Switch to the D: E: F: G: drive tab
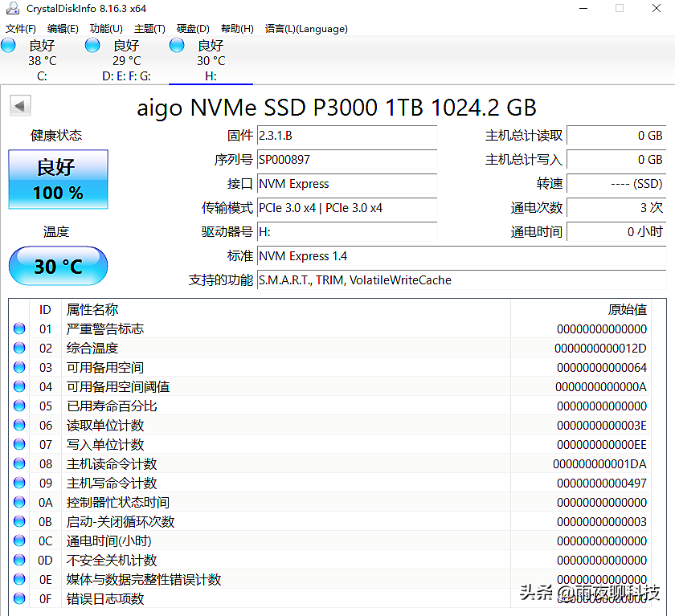 coord(127,61)
